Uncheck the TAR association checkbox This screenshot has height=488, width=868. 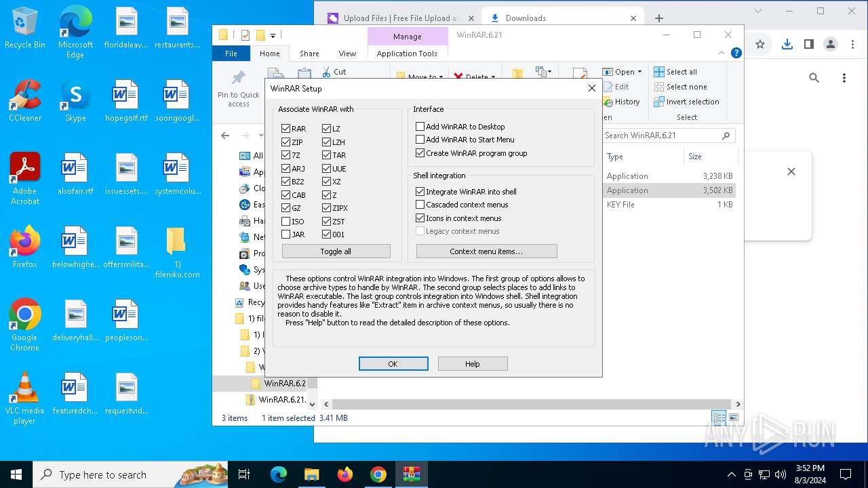click(326, 155)
